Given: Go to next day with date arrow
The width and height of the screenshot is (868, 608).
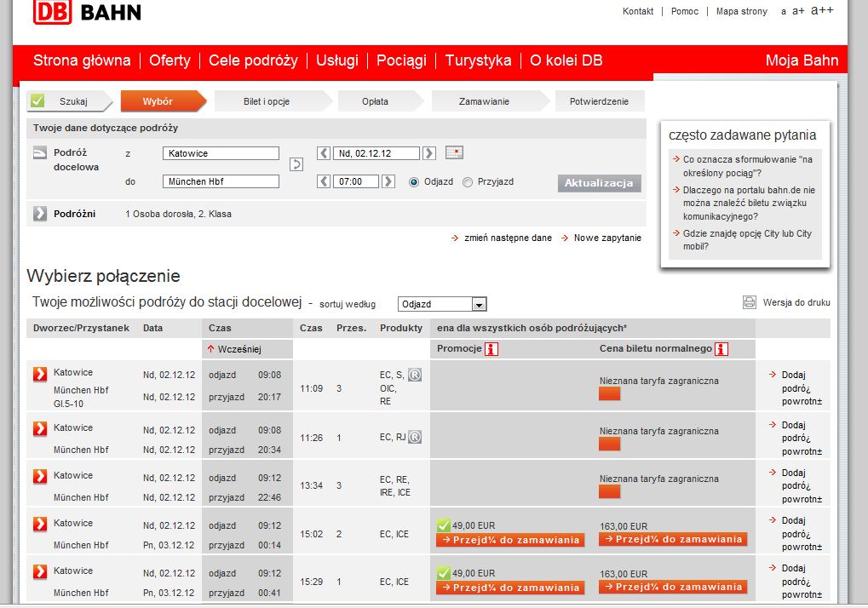Looking at the screenshot, I should point(429,153).
